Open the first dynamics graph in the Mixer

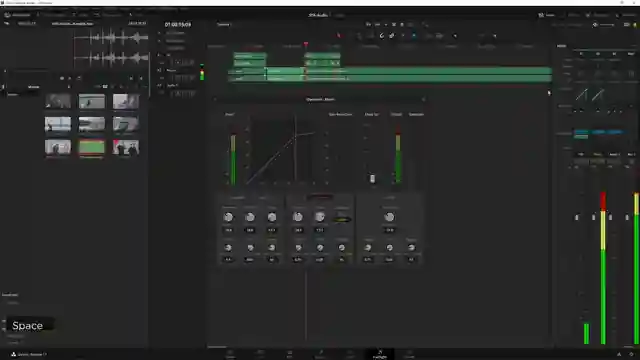pyautogui.click(x=581, y=96)
